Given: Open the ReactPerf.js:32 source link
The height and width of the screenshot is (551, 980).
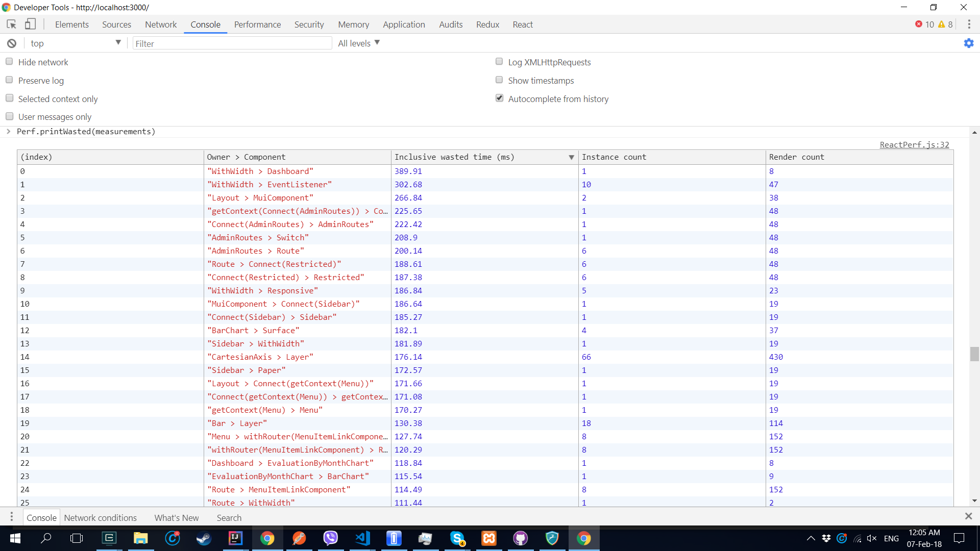Looking at the screenshot, I should click(x=914, y=145).
